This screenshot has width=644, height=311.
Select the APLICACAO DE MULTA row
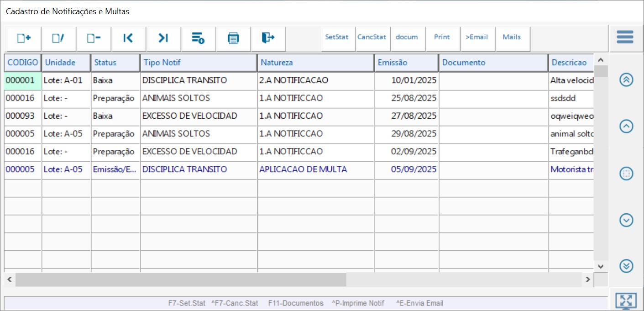click(x=303, y=169)
